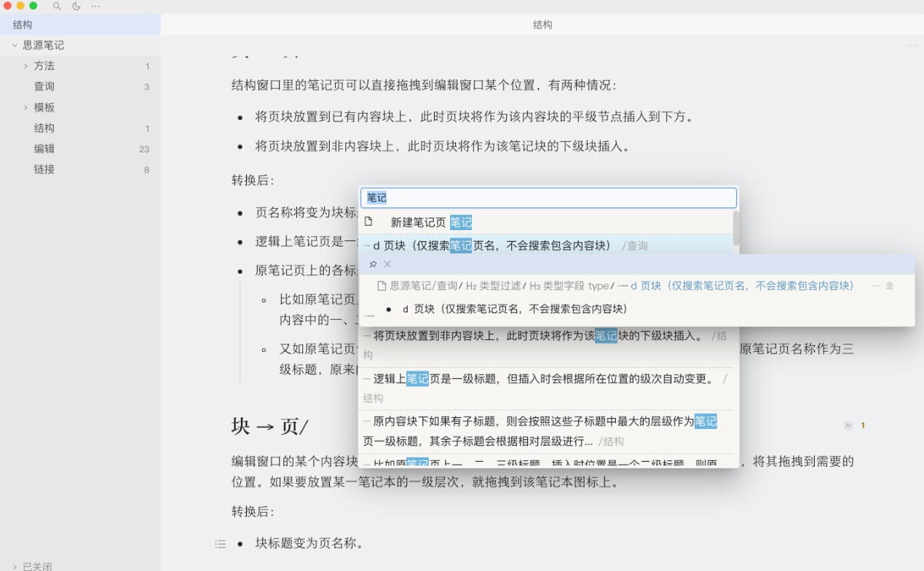This screenshot has width=924, height=571.
Task: Collapse the 思源笔记 notebook node
Action: pyautogui.click(x=13, y=44)
